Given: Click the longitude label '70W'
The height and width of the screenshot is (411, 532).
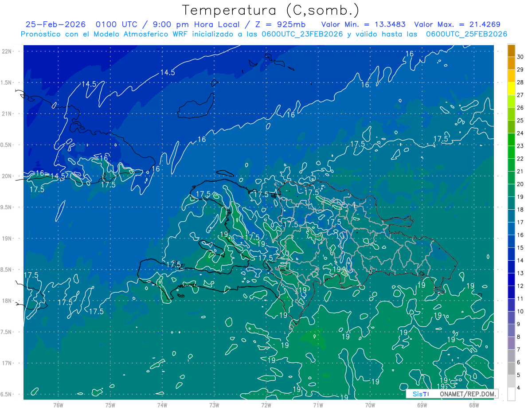Looking at the screenshot, I should click(x=370, y=404).
